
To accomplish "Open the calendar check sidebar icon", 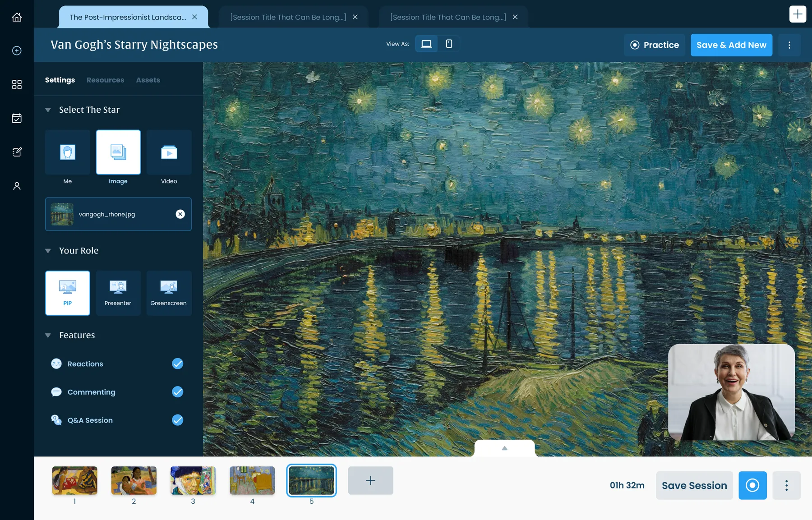I will coord(17,118).
